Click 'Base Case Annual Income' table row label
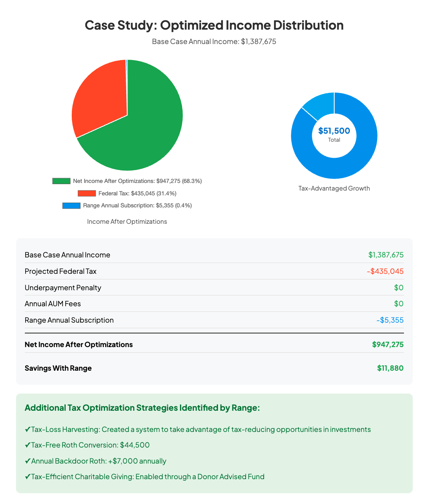 click(67, 255)
